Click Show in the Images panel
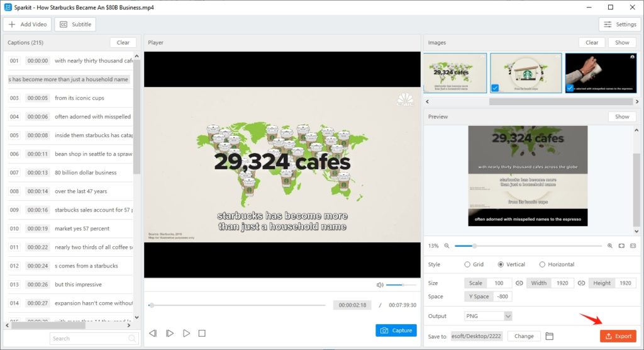This screenshot has height=350, width=644. click(x=622, y=42)
